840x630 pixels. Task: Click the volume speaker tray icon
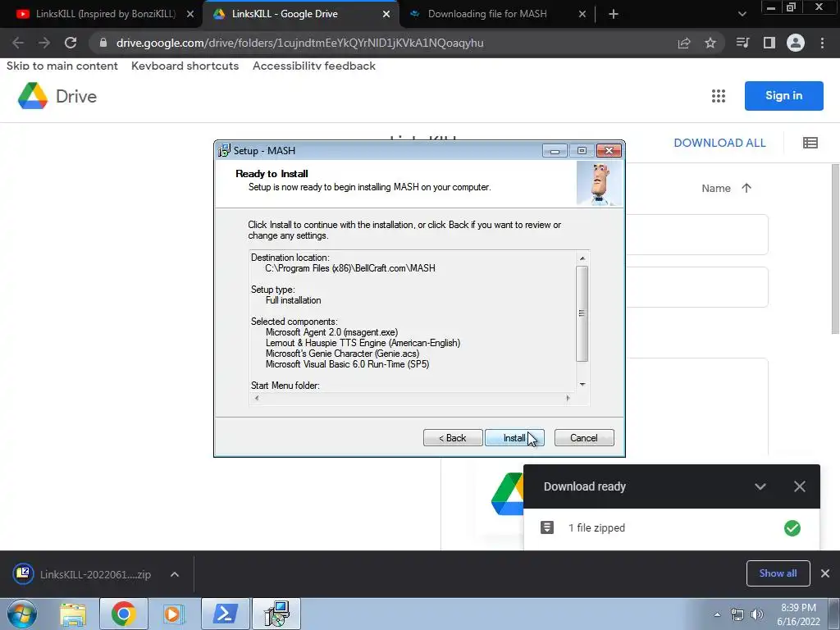tap(757, 614)
